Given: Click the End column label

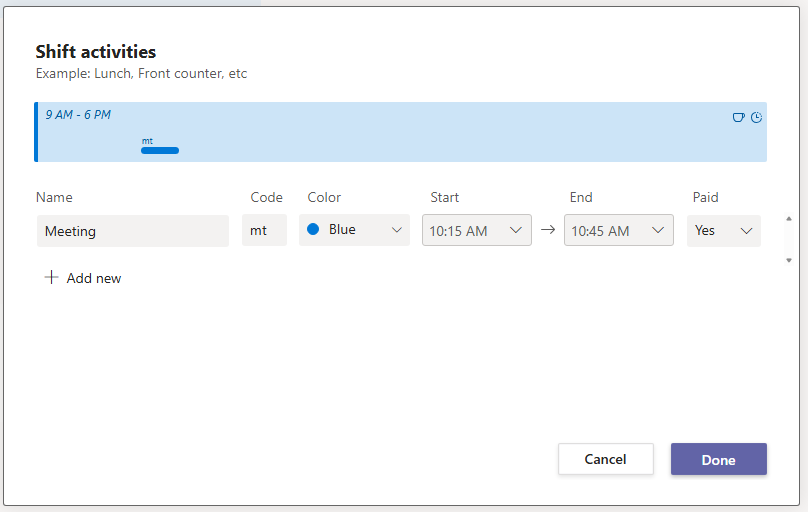Looking at the screenshot, I should (581, 197).
